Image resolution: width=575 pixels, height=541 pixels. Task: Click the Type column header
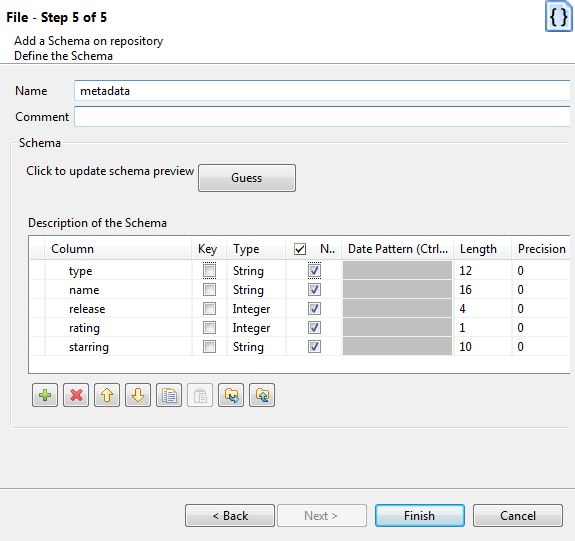tap(256, 249)
